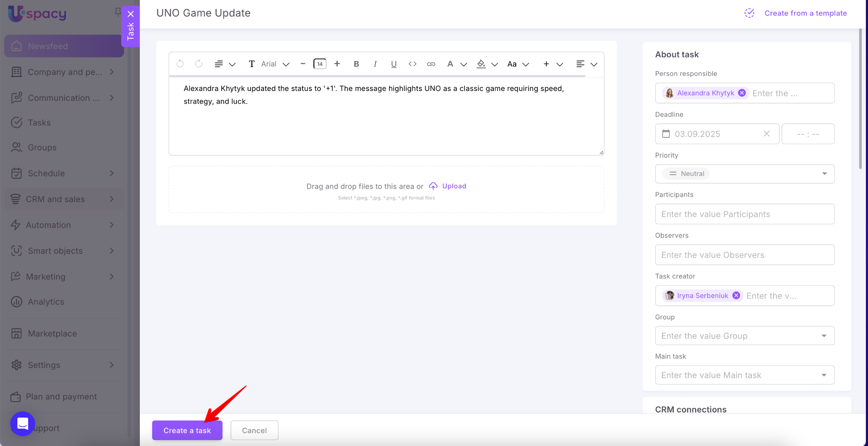Image resolution: width=868 pixels, height=446 pixels.
Task: Remove Iryna Serbeniuk as task creator
Action: point(736,295)
